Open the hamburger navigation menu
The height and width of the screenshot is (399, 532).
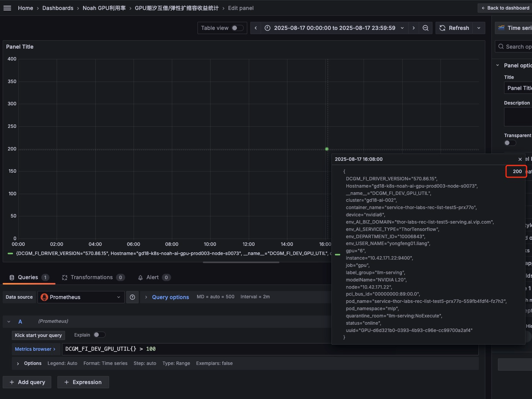[x=7, y=8]
